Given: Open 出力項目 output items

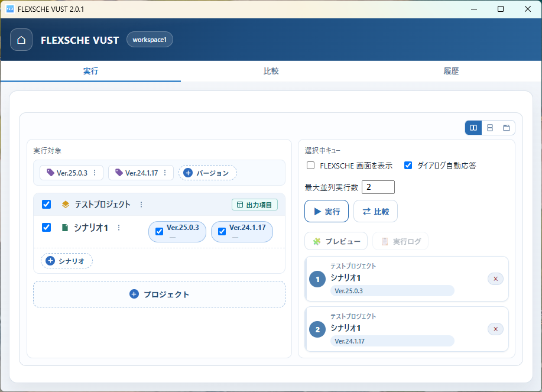Looking at the screenshot, I should (x=255, y=205).
